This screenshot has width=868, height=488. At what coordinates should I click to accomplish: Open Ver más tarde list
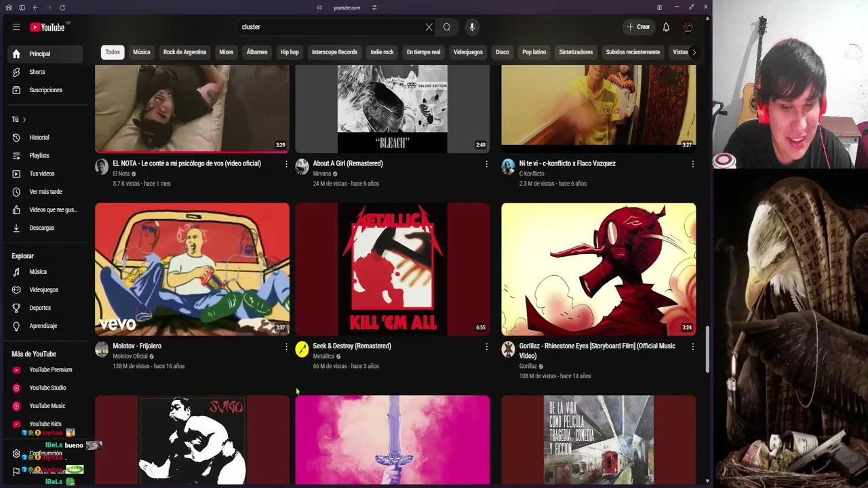pyautogui.click(x=45, y=192)
